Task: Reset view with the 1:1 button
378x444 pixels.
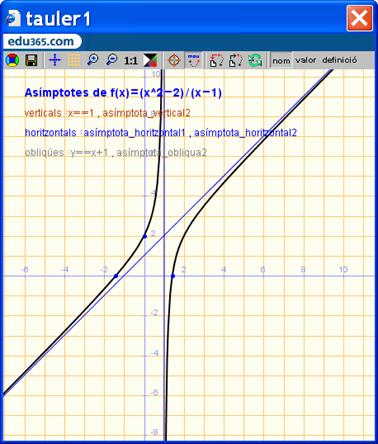Action: (x=130, y=61)
